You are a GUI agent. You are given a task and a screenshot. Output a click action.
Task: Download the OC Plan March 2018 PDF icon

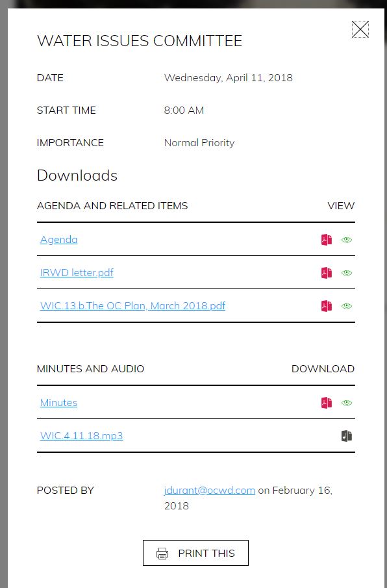327,305
